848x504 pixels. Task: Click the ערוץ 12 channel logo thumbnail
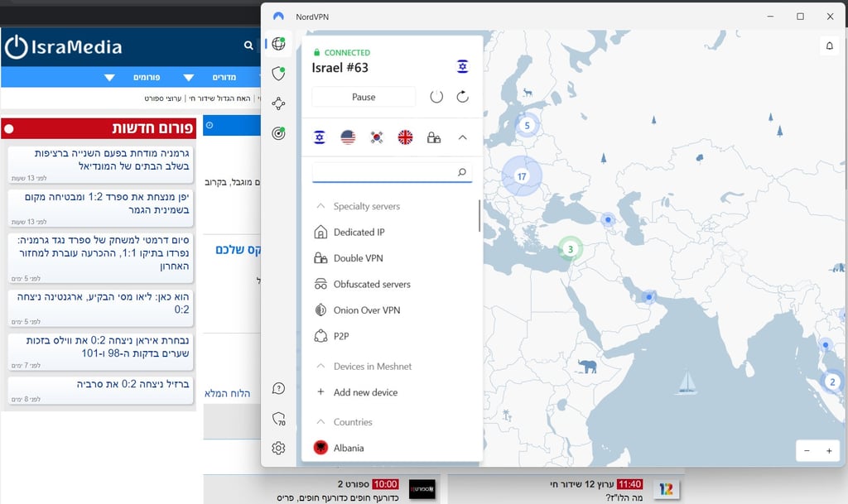(666, 489)
